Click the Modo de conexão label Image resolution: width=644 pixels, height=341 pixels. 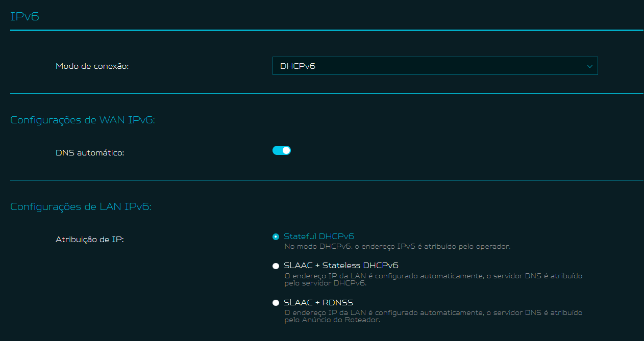tap(92, 66)
